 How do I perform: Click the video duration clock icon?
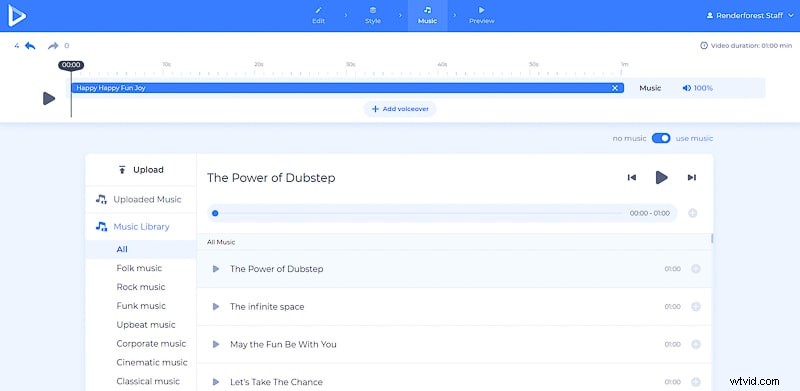704,45
